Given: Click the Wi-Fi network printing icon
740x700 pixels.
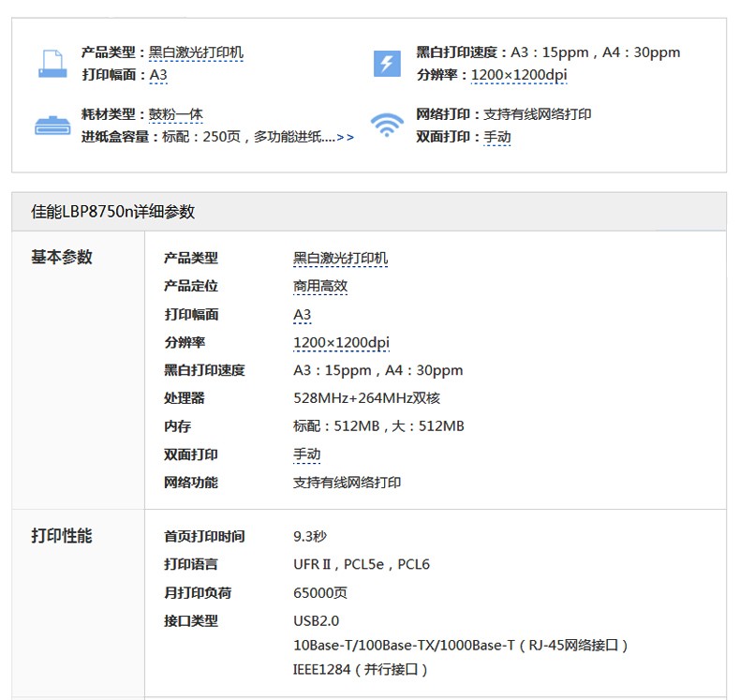Looking at the screenshot, I should 387,126.
